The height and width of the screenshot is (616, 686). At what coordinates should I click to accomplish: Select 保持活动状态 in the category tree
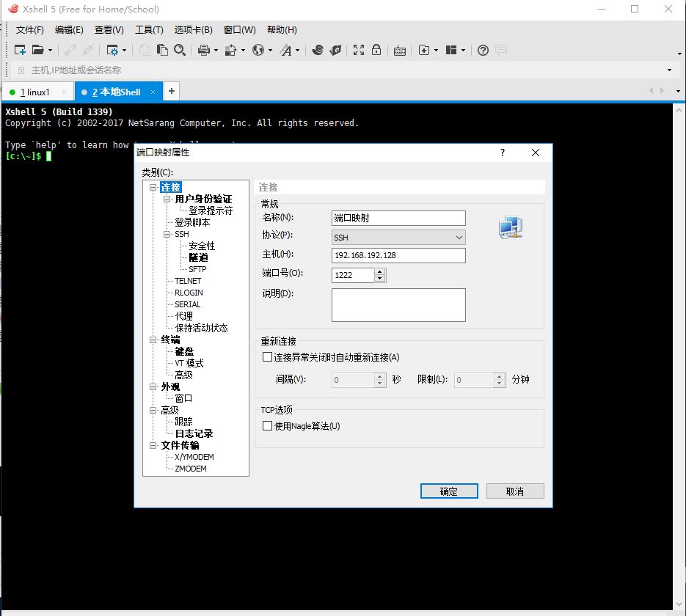click(x=201, y=328)
